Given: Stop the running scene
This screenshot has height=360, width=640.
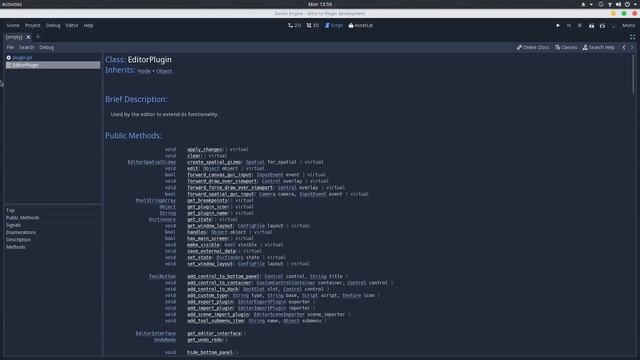Looking at the screenshot, I should point(580,25).
